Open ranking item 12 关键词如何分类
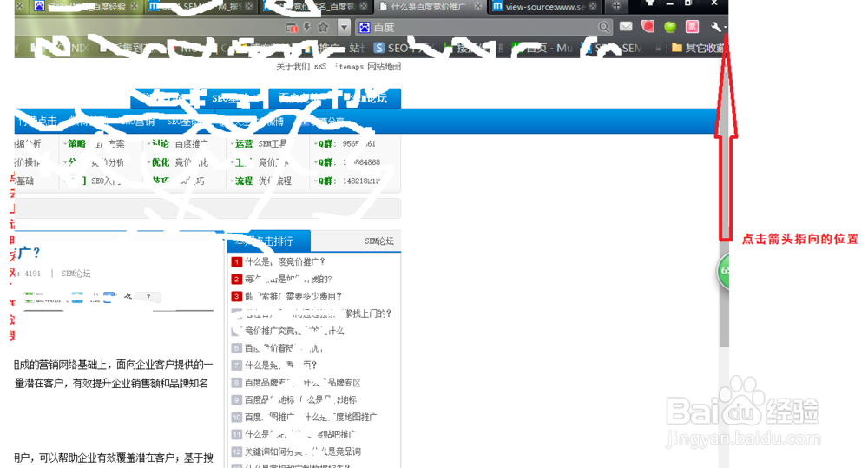Image resolution: width=868 pixels, height=468 pixels. (303, 452)
